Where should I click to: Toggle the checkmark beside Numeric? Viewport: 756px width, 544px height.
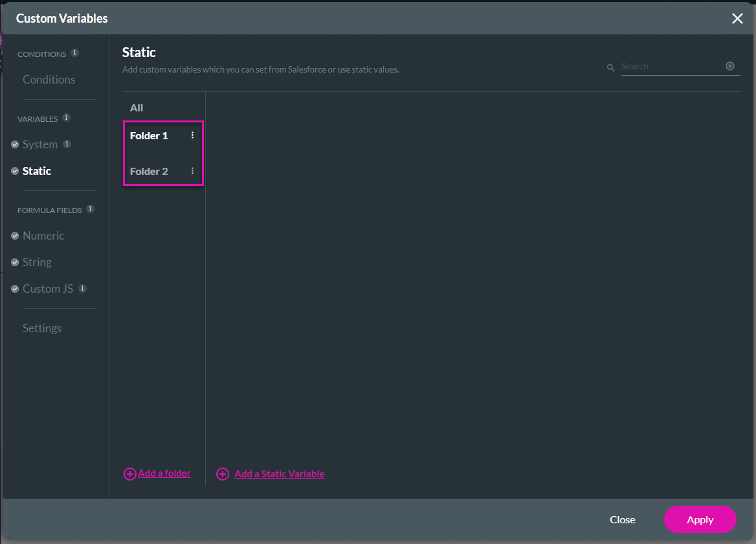pyautogui.click(x=14, y=235)
